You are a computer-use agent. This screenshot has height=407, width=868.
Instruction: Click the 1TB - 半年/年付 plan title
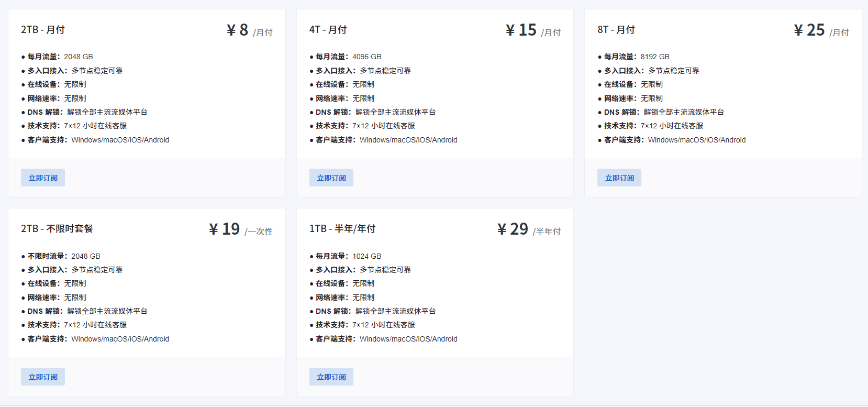click(342, 229)
